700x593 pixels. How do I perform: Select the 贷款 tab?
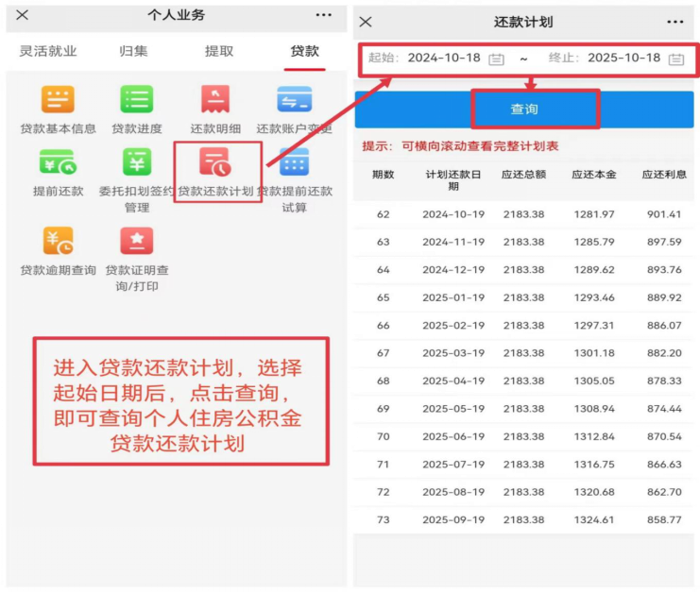click(304, 51)
